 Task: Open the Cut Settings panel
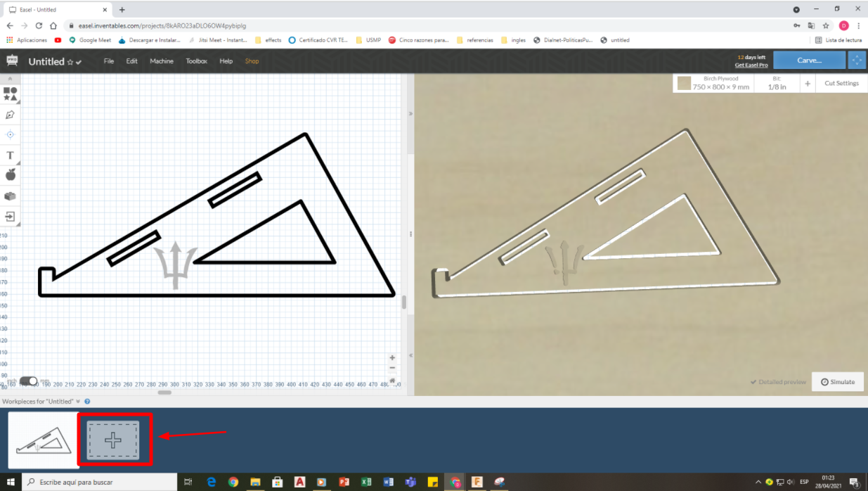841,83
